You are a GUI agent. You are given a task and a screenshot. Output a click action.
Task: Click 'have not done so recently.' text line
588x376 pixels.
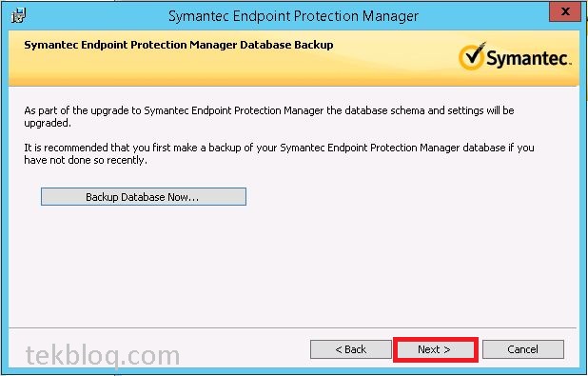(86, 160)
